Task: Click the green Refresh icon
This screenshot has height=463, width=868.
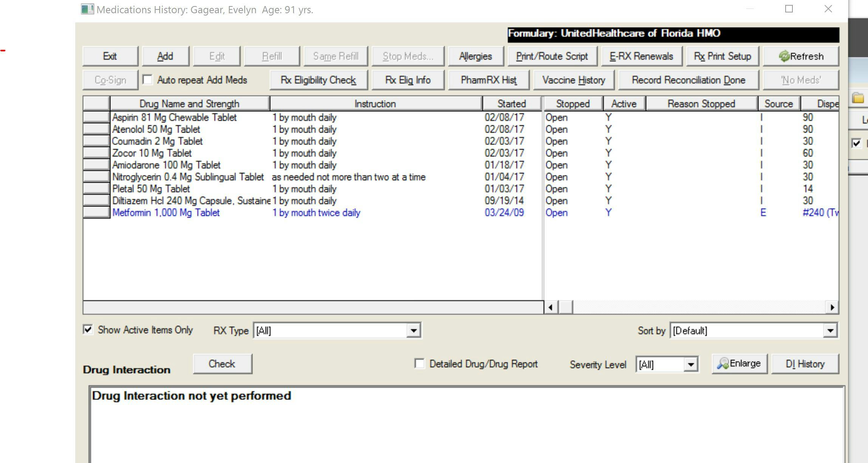Action: tap(785, 56)
